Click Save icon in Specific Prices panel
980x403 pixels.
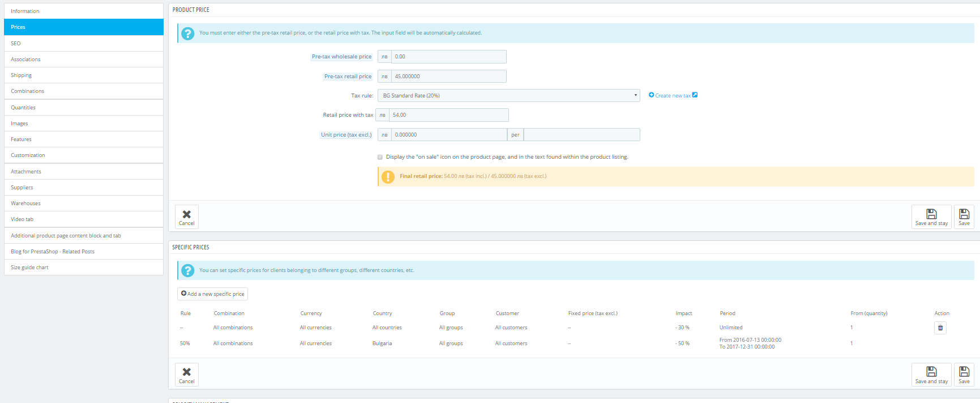(964, 375)
